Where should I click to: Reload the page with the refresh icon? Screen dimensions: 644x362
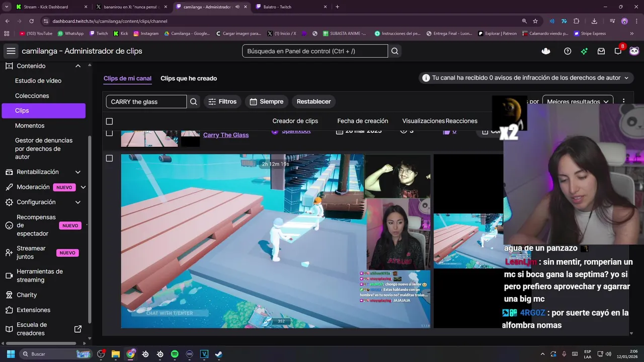tap(31, 21)
